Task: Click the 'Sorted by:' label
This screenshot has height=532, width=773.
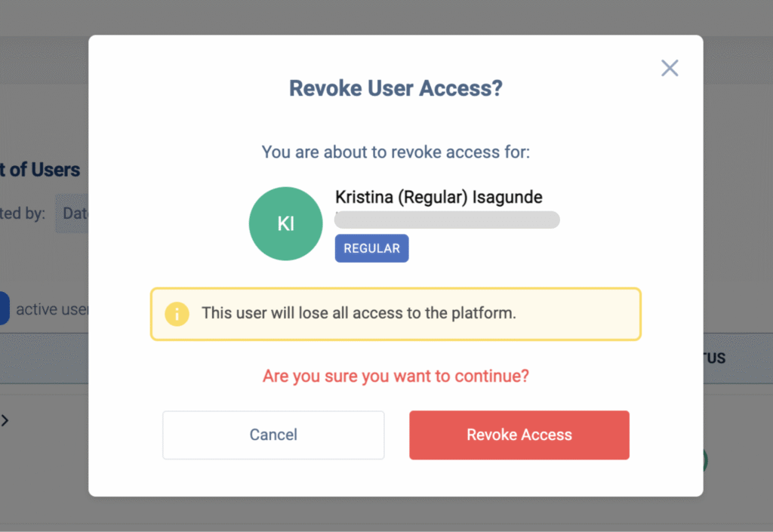Action: click(23, 214)
